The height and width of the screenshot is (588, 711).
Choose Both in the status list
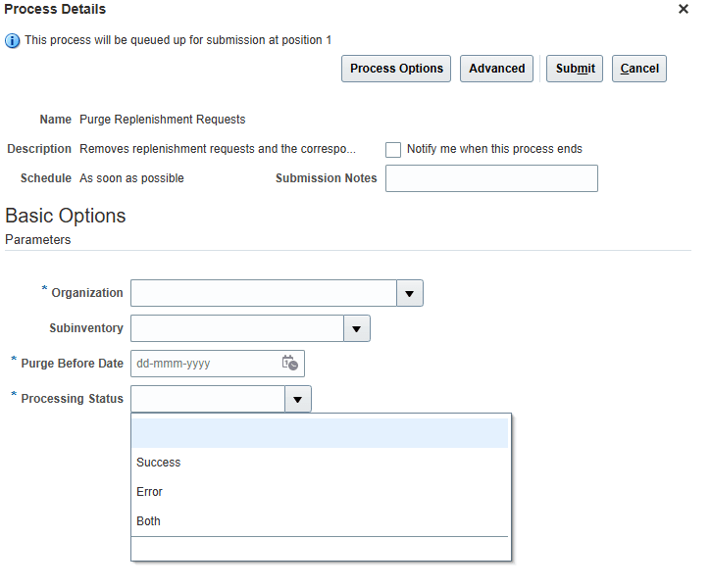(x=149, y=521)
